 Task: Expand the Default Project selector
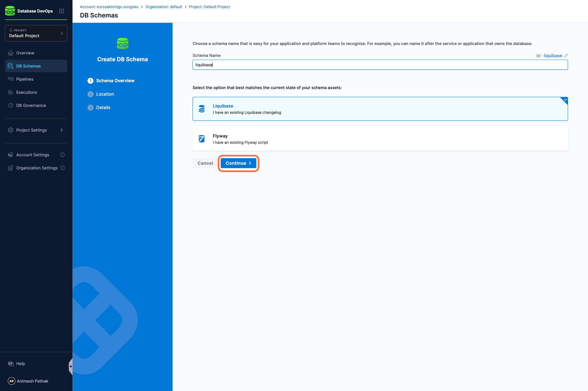tap(36, 33)
